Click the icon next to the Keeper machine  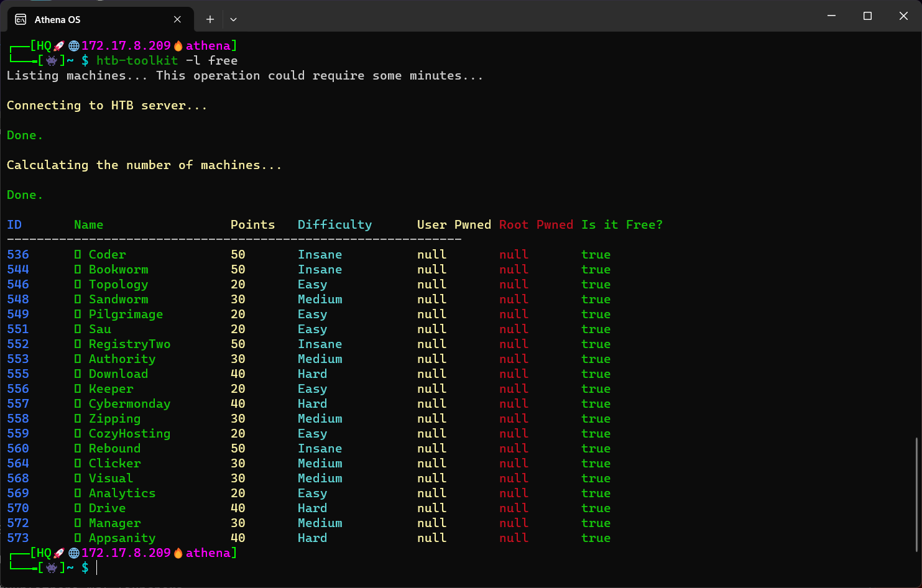click(x=76, y=388)
